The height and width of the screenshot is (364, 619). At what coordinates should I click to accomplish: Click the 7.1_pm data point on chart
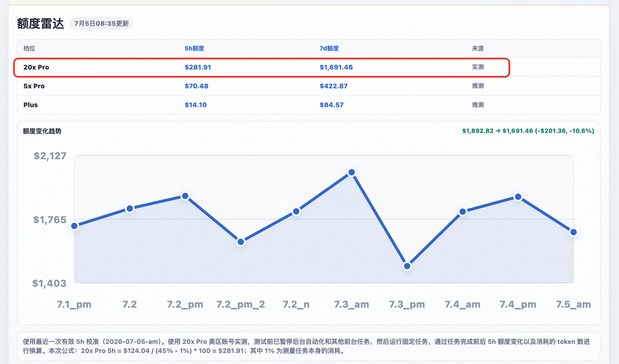[74, 226]
